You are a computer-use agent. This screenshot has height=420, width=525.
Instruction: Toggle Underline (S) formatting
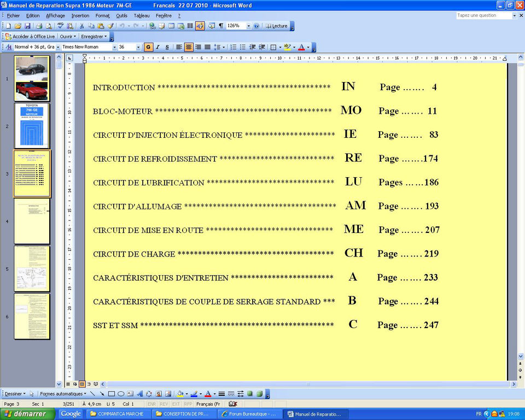167,47
